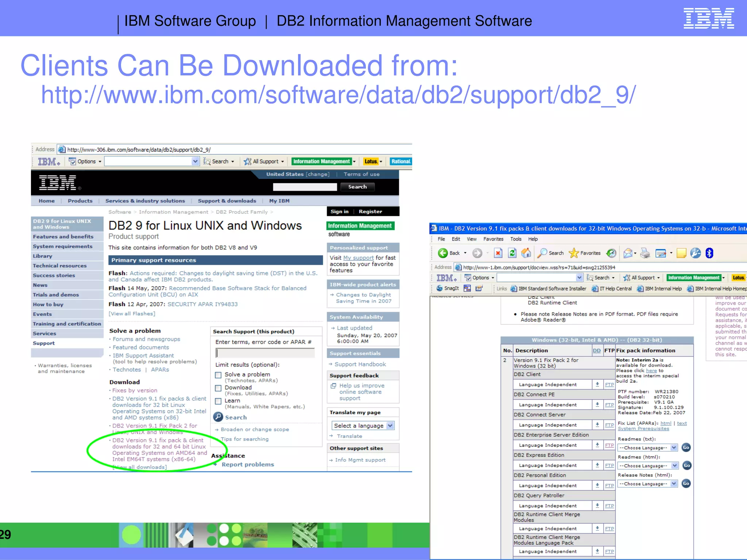
Task: Click in the Enter terms or APAR field
Action: (265, 353)
